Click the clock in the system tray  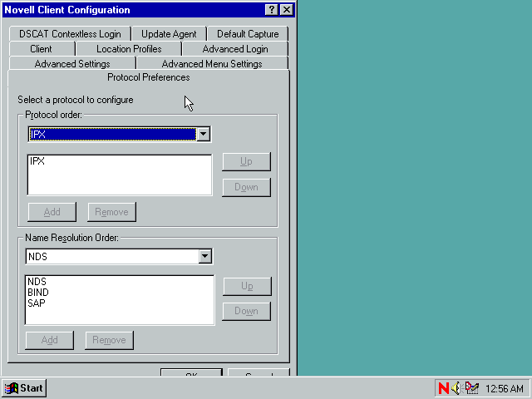[x=504, y=388]
